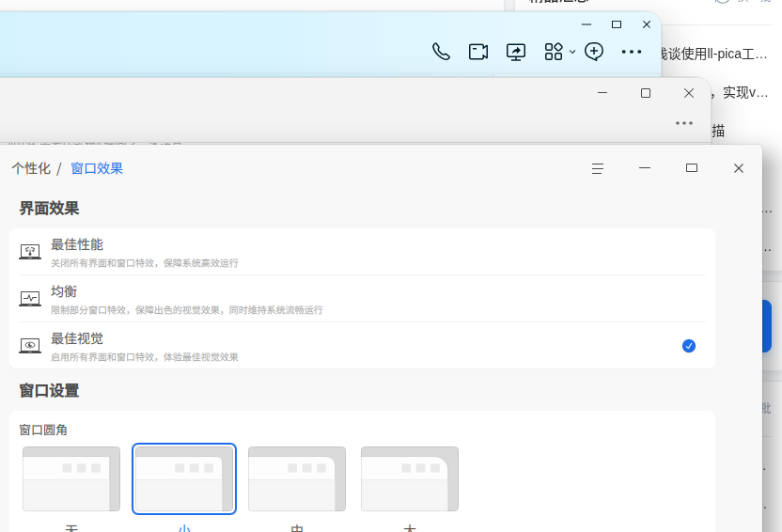Minimize the gray middle window

coord(602,93)
